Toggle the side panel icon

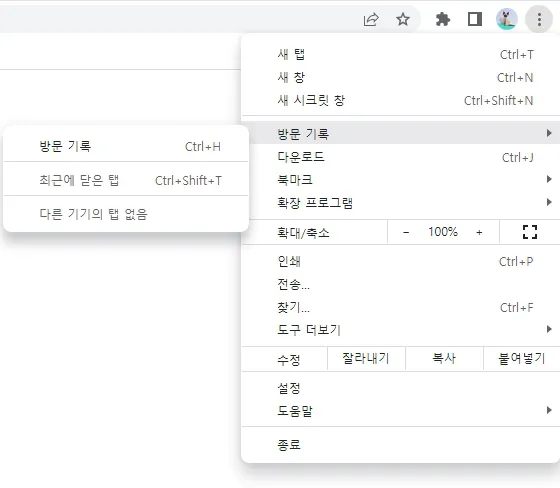click(x=475, y=19)
